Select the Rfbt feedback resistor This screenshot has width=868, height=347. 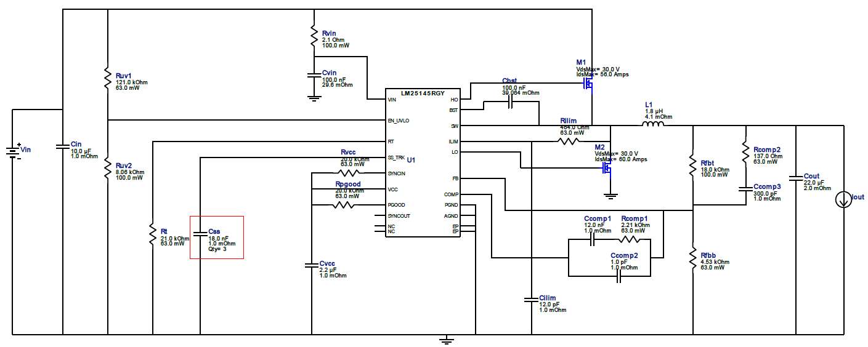tap(694, 164)
